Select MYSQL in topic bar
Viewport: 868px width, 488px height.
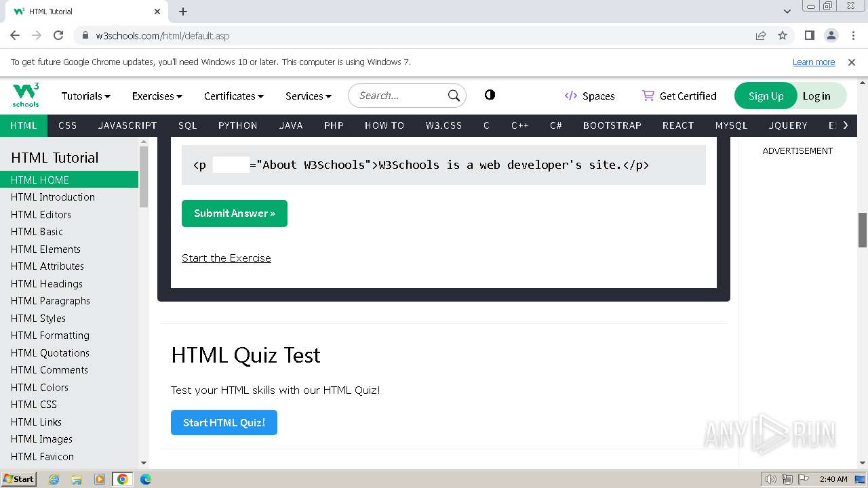(x=731, y=125)
